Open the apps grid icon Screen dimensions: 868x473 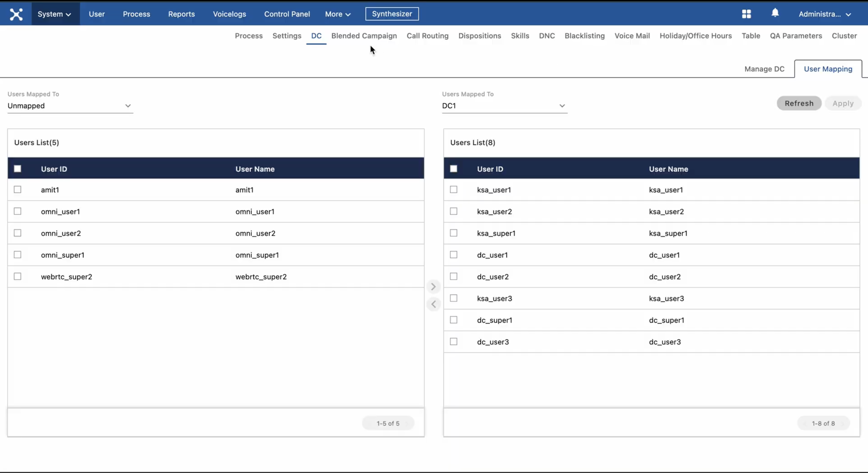[x=746, y=14]
